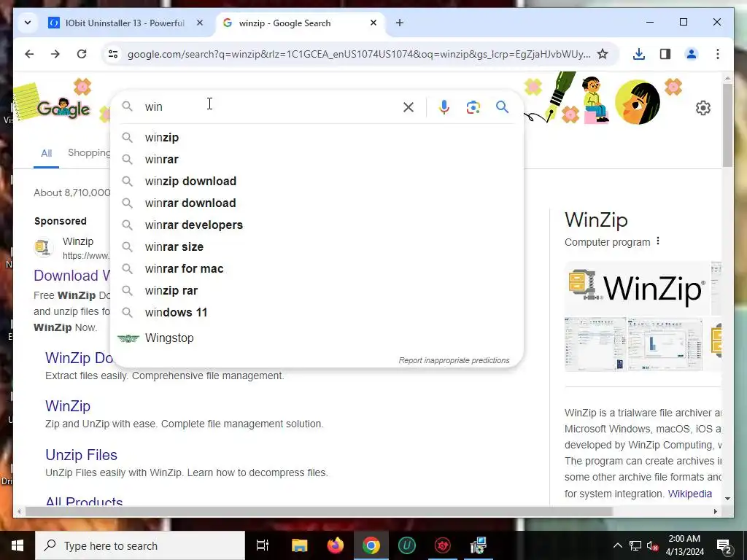Switch to IObit Uninstaller 13 tab

(125, 23)
